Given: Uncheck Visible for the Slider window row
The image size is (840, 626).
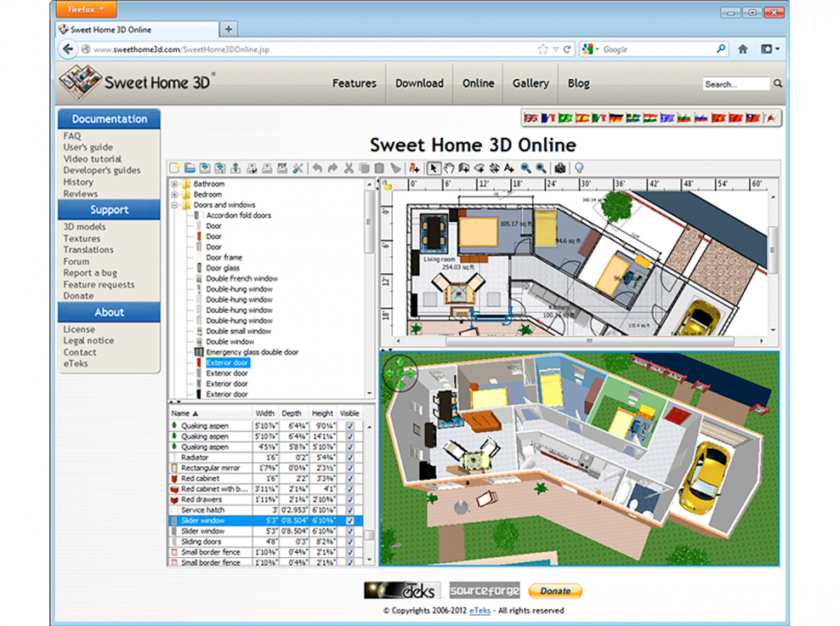Looking at the screenshot, I should click(x=349, y=521).
